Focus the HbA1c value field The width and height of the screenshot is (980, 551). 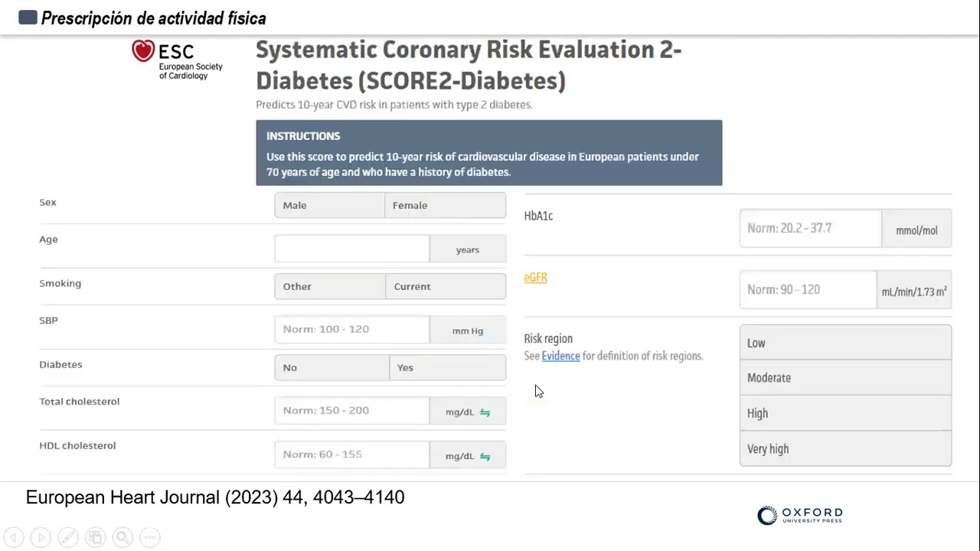tap(810, 228)
